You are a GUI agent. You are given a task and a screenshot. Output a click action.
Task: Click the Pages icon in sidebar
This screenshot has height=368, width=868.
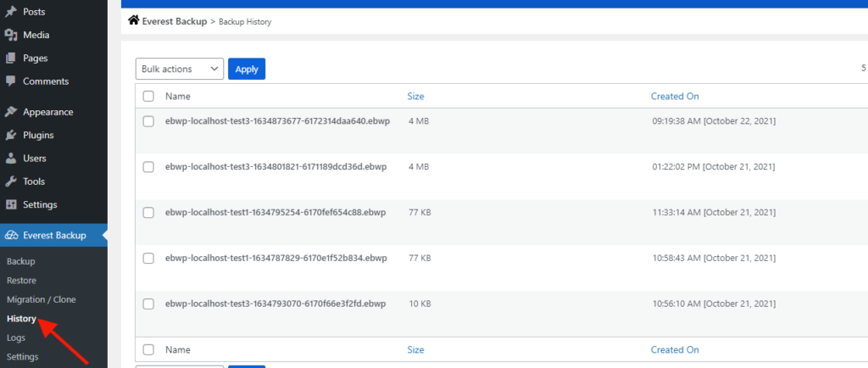pyautogui.click(x=10, y=59)
